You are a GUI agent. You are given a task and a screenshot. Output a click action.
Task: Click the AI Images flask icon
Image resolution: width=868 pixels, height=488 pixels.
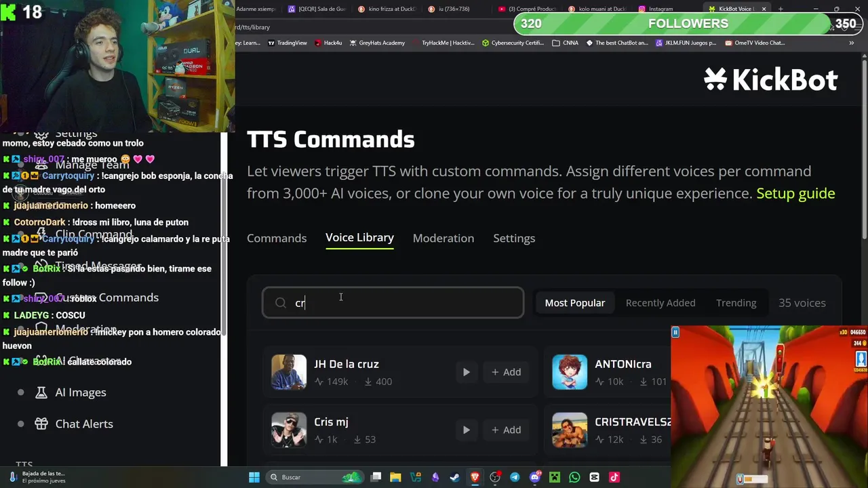pos(41,392)
